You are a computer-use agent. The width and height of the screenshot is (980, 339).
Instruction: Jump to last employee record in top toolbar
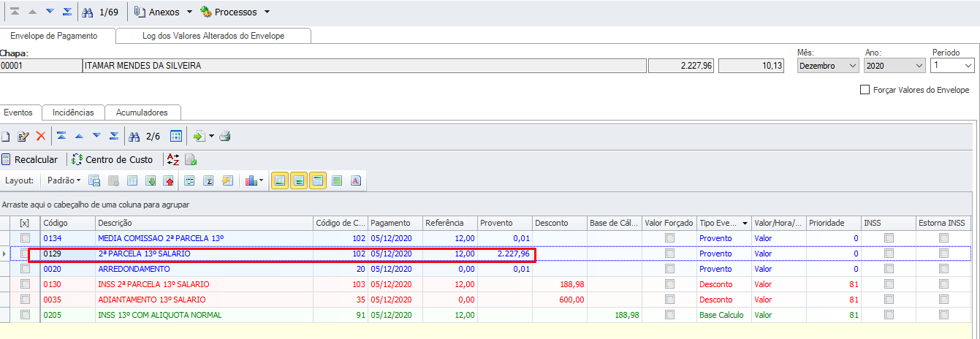click(x=67, y=12)
